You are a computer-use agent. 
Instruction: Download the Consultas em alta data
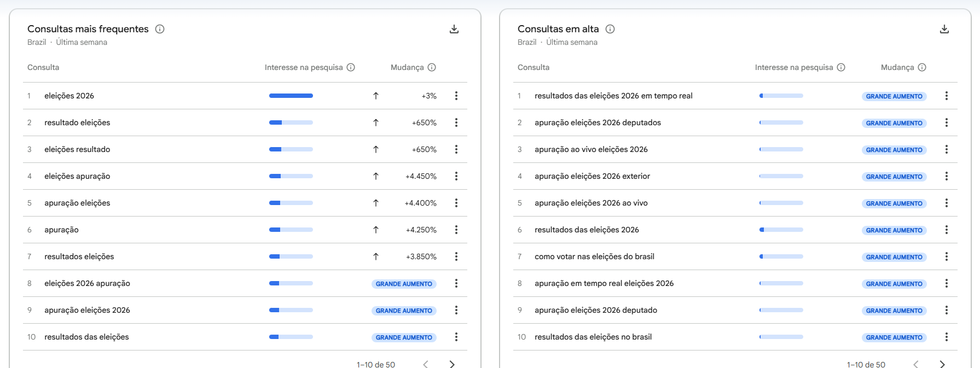[x=944, y=29]
